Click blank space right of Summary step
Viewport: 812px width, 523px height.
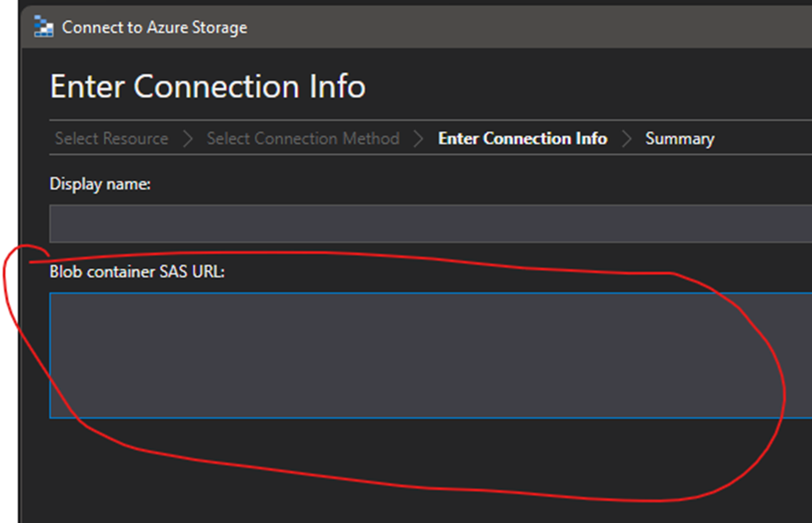point(764,139)
